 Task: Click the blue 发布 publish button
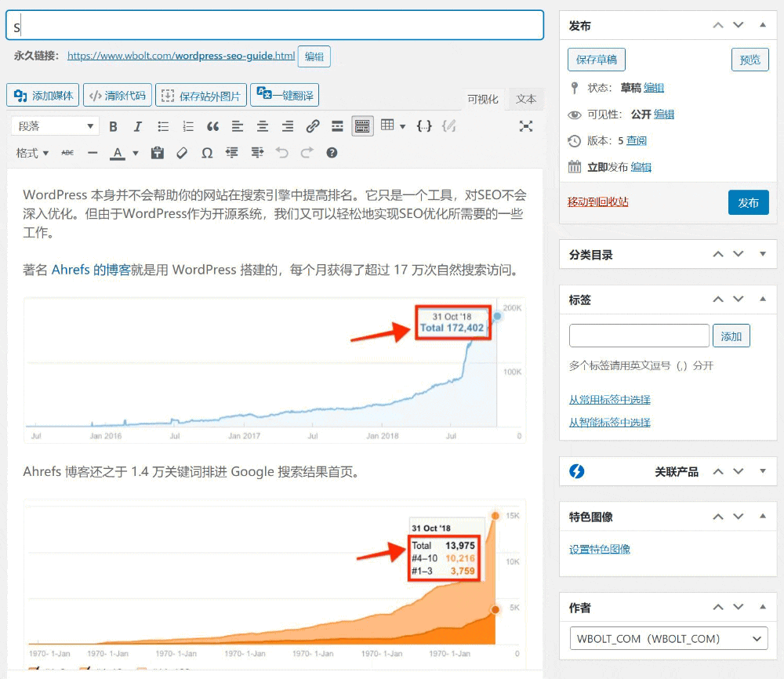pyautogui.click(x=747, y=202)
